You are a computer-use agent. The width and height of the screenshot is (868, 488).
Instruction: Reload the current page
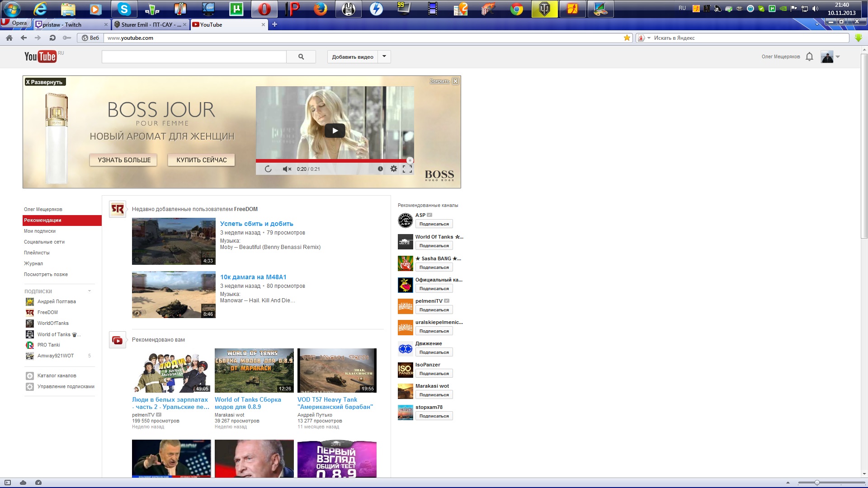[x=52, y=38]
